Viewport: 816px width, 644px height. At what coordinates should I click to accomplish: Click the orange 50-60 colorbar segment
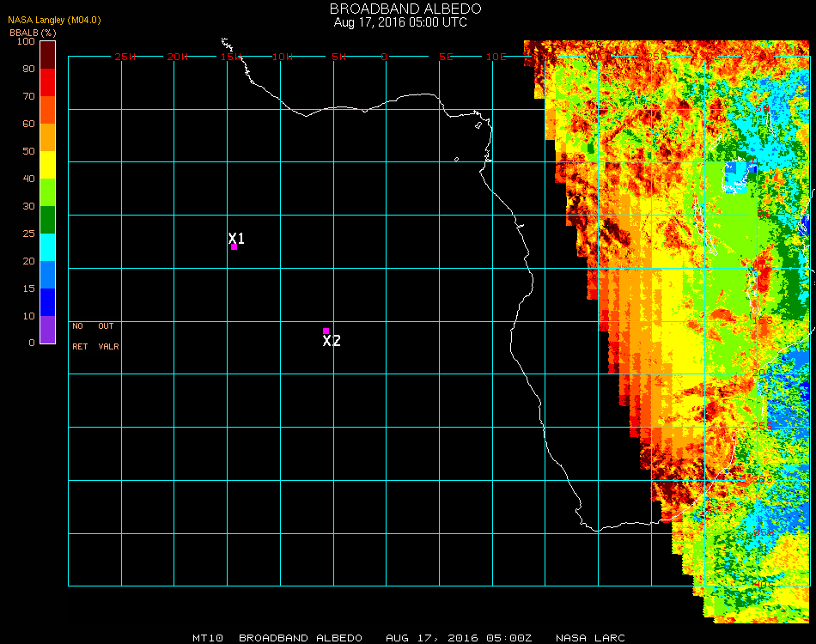(x=48, y=137)
